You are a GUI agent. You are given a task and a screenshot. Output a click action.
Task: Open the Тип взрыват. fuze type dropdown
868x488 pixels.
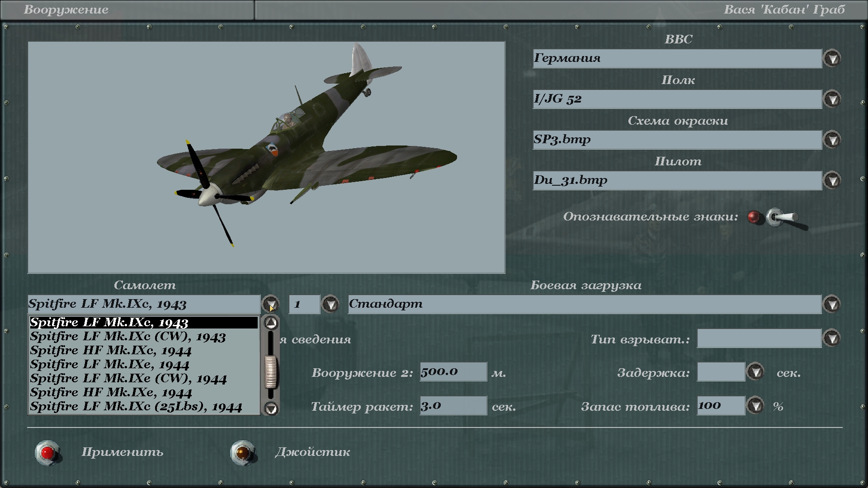coord(832,338)
